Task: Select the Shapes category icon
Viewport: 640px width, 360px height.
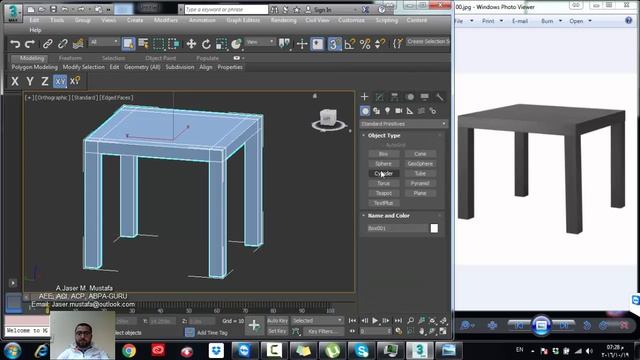Action: [x=376, y=111]
